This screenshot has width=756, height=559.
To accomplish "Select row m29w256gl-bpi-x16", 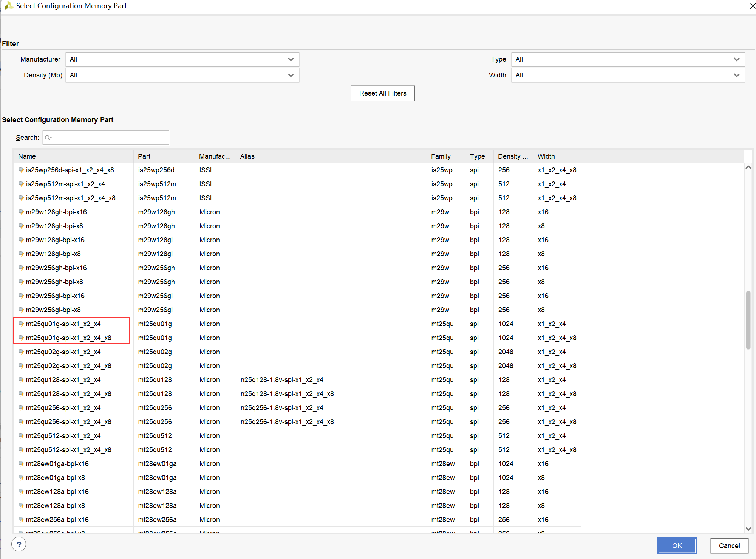I will tap(297, 296).
